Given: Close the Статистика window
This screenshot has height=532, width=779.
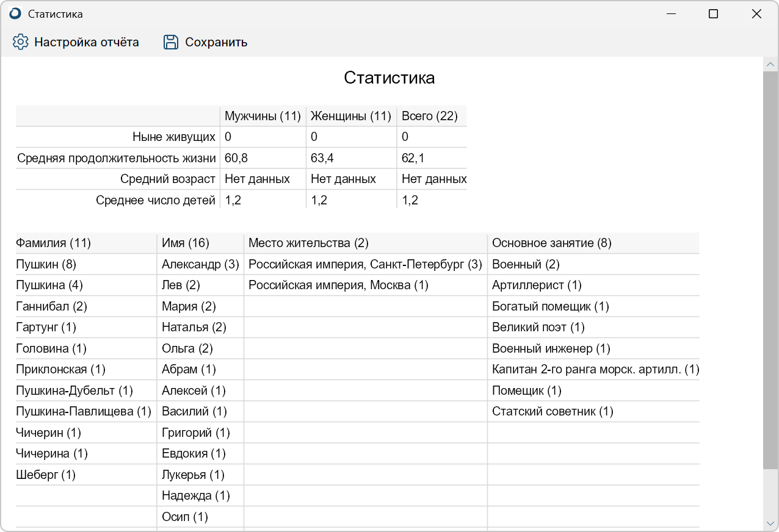Looking at the screenshot, I should pos(756,13).
